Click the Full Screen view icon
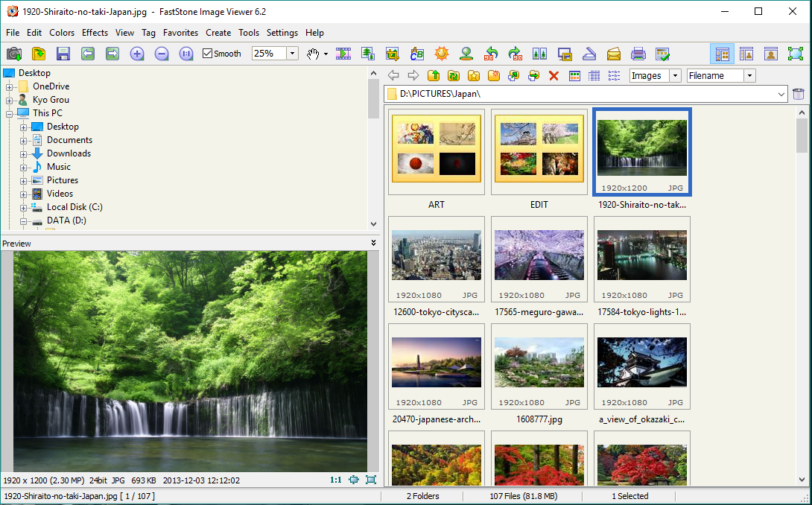 796,54
